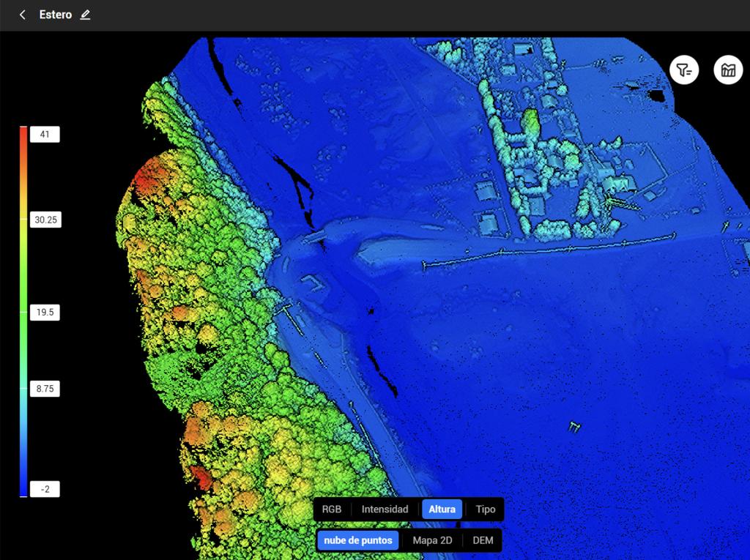Go back using the top-left arrow
This screenshot has width=750, height=560.
[x=23, y=15]
